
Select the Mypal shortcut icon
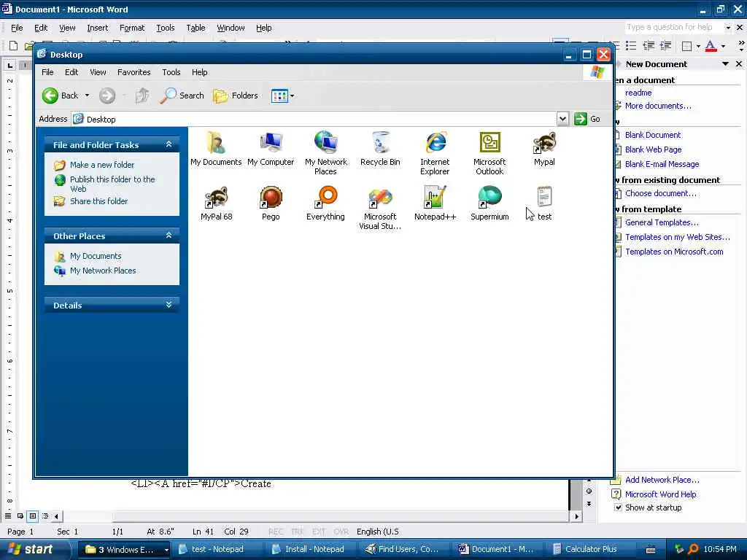[x=544, y=149]
